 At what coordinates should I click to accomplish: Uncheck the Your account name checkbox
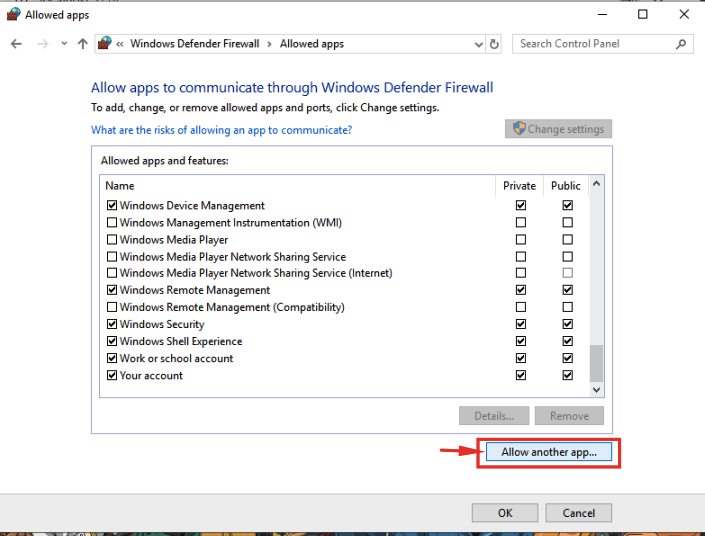point(112,375)
